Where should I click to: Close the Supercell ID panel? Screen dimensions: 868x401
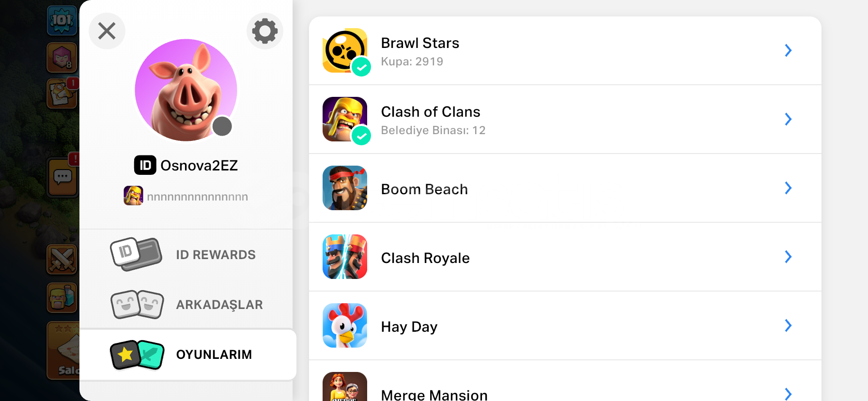(x=107, y=31)
